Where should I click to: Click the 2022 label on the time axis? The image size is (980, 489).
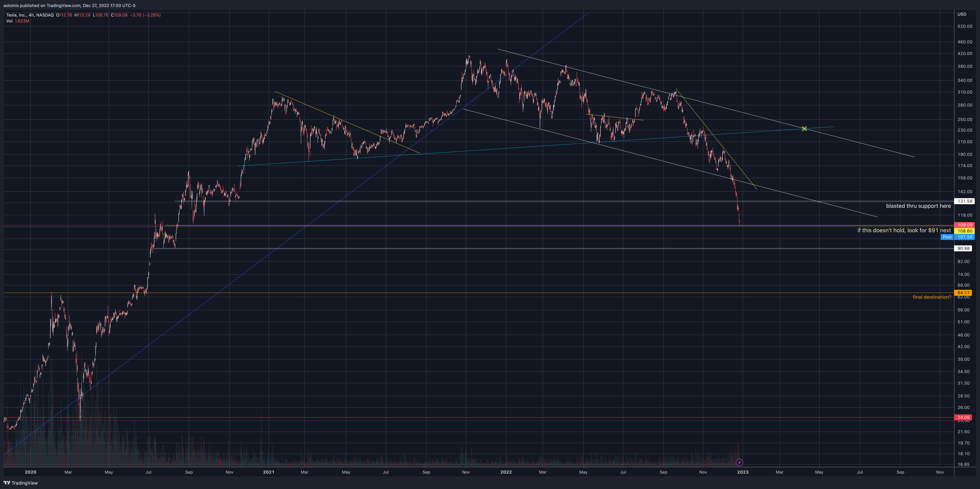coord(506,472)
